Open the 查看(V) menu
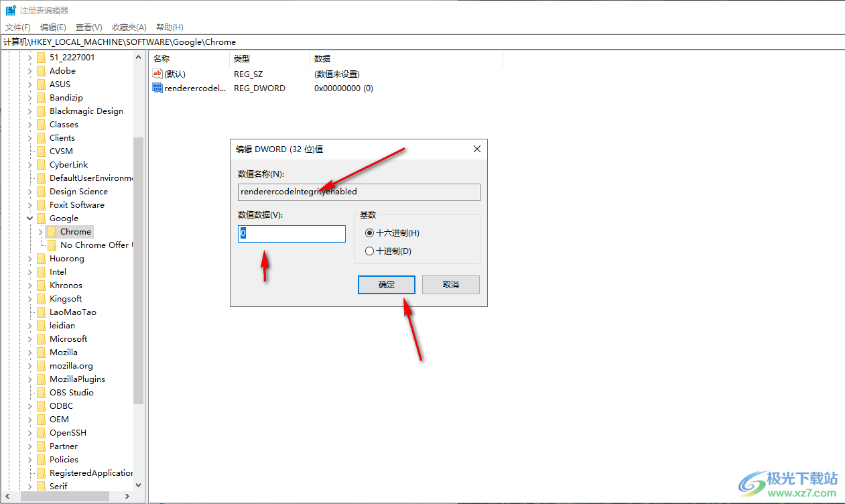845x504 pixels. tap(88, 27)
